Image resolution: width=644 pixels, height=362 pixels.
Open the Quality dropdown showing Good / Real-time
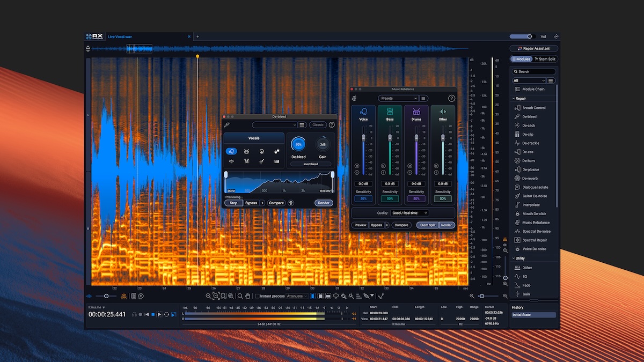click(410, 213)
